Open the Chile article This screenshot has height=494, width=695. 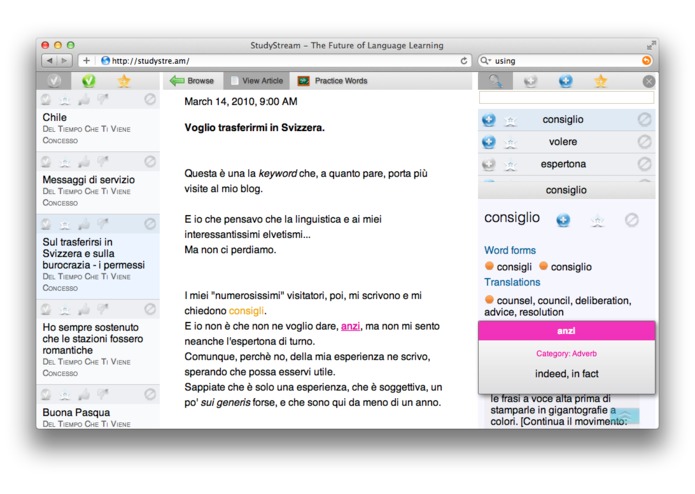(x=55, y=117)
